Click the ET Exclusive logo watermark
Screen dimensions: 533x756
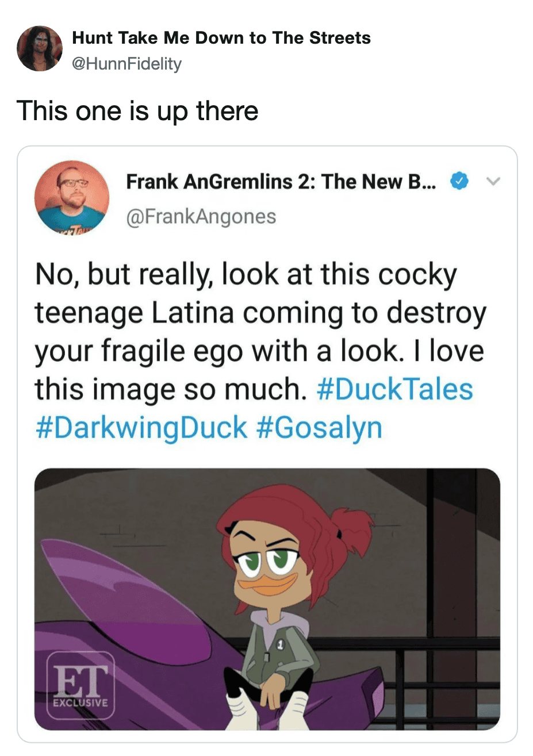point(80,685)
